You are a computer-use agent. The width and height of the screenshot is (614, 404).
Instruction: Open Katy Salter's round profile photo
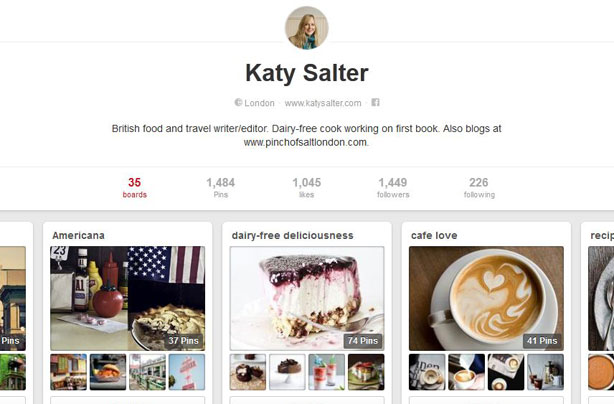point(307,28)
